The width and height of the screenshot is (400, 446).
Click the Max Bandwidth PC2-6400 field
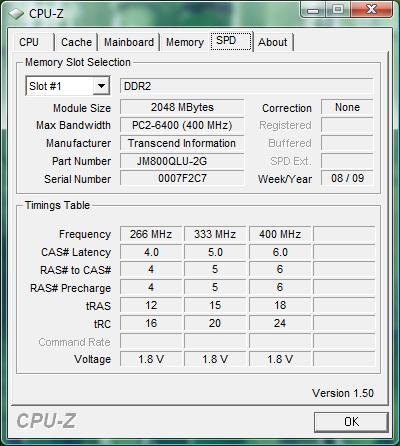[x=182, y=125]
